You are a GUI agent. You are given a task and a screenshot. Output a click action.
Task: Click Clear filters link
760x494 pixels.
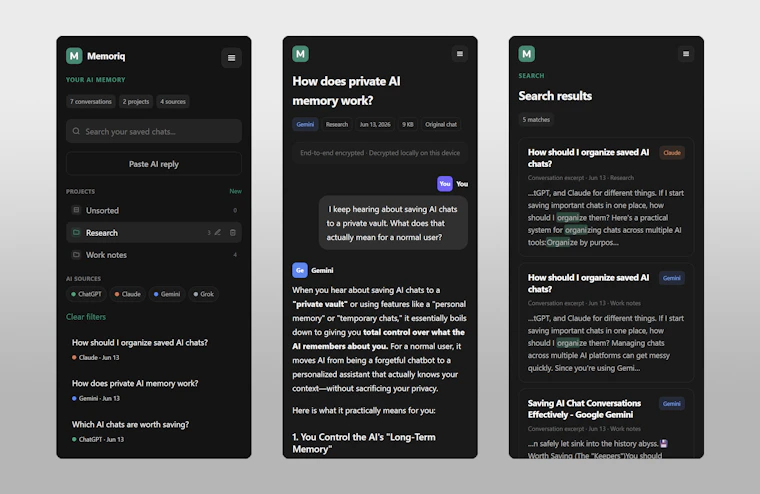click(86, 317)
